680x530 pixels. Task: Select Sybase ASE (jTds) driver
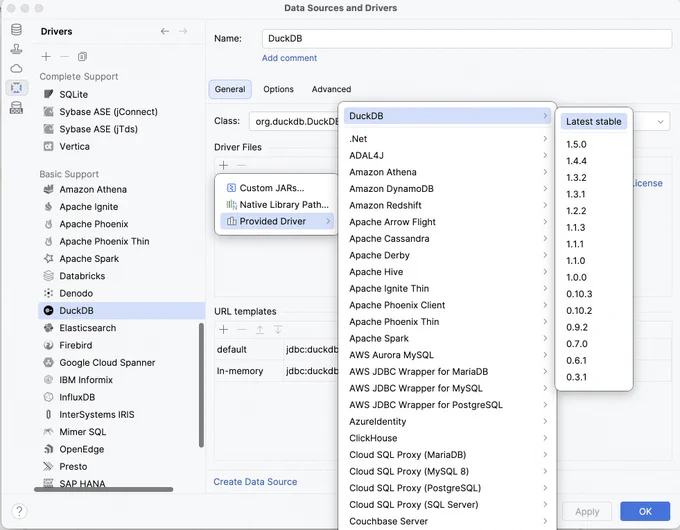click(x=121, y=129)
